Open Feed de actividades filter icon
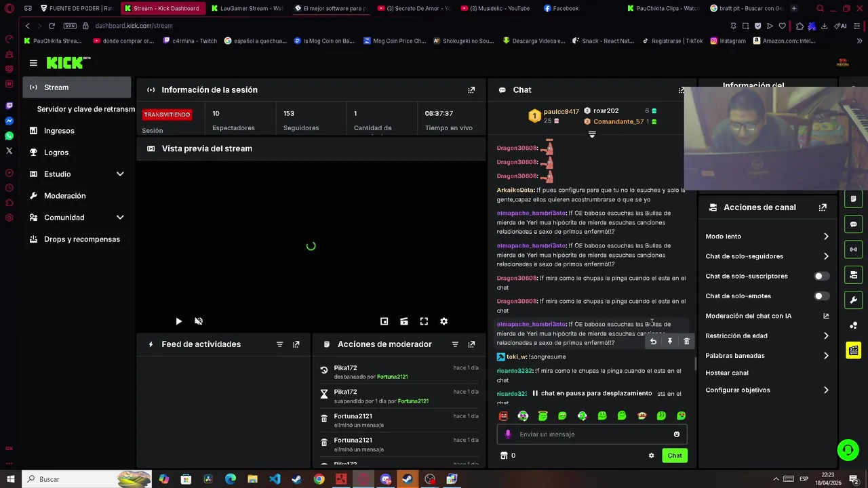Image resolution: width=868 pixels, height=488 pixels. click(x=279, y=344)
